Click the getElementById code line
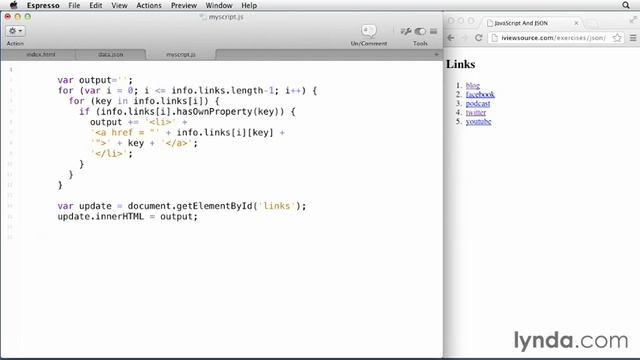 point(182,206)
